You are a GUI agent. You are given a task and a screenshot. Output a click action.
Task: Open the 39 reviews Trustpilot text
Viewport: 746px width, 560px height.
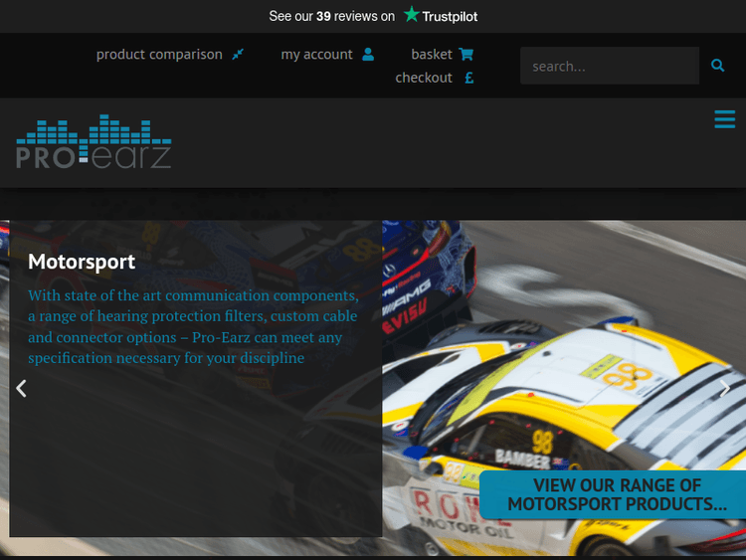pos(332,16)
